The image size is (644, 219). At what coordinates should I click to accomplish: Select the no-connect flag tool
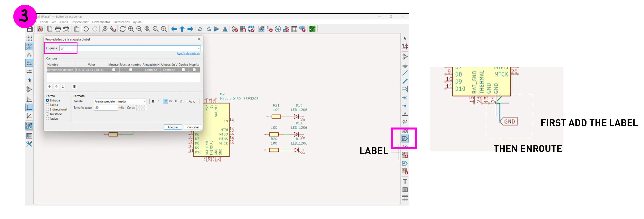[x=405, y=97]
